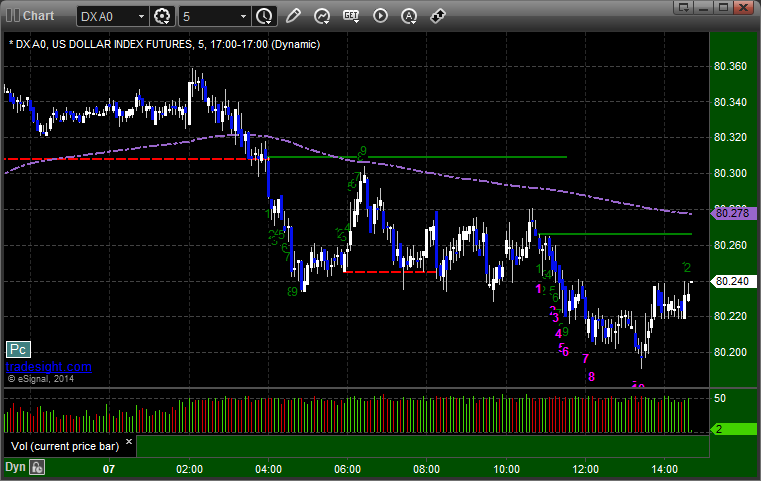This screenshot has width=761, height=481.
Task: Click the 08:00 time axis label
Action: pos(427,469)
